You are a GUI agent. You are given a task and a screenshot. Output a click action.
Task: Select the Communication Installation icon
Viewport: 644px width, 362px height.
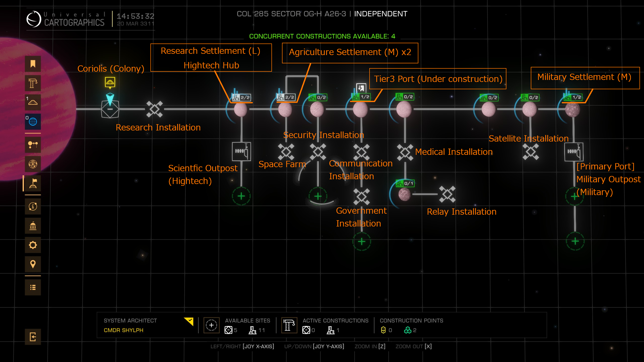(x=361, y=152)
